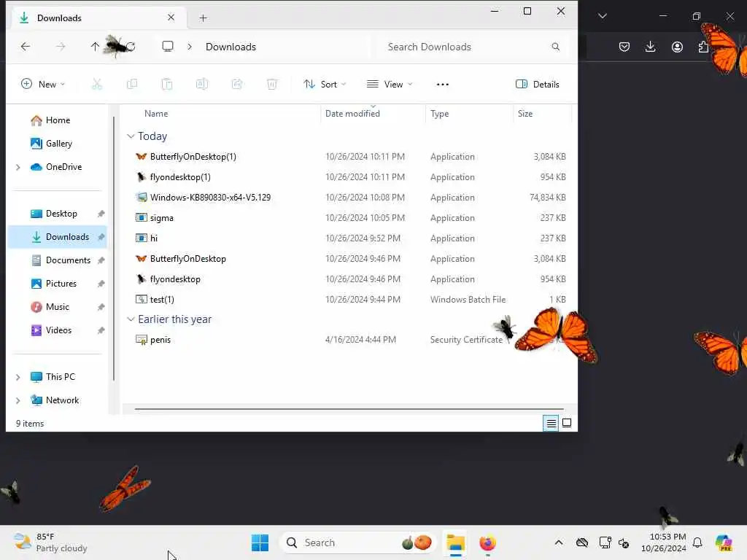Click the horizontal scrollbar of the file list
747x560 pixels.
(x=349, y=409)
